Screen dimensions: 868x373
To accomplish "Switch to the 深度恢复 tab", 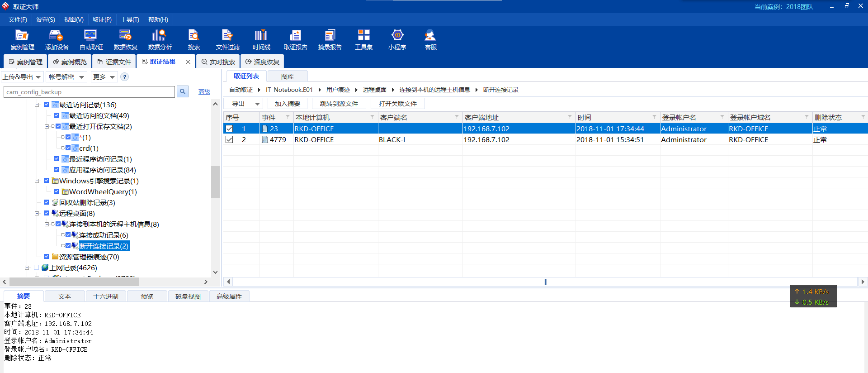I will (x=263, y=62).
